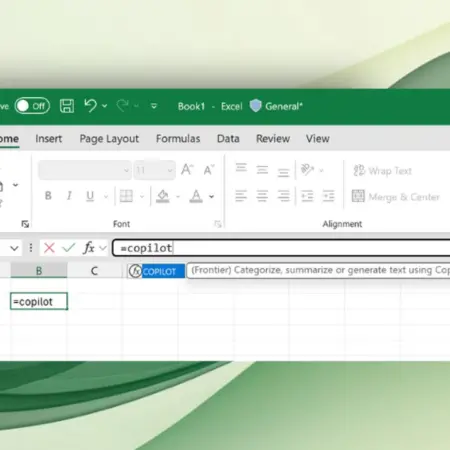Click Increase Font Size icon
Image resolution: width=450 pixels, height=450 pixels.
(187, 170)
